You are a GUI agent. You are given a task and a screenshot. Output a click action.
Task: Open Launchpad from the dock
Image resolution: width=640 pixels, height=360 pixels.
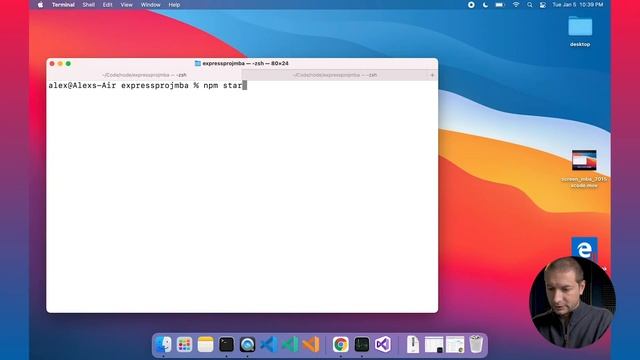click(184, 344)
